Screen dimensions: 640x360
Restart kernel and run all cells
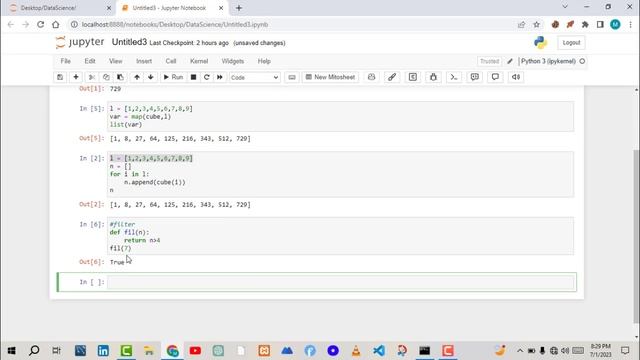220,77
